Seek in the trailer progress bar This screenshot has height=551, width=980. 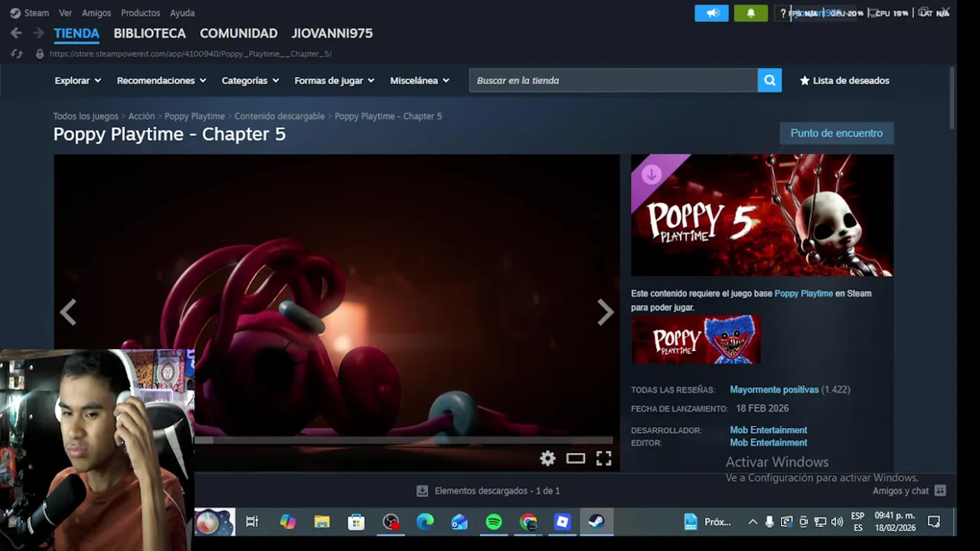tap(403, 440)
